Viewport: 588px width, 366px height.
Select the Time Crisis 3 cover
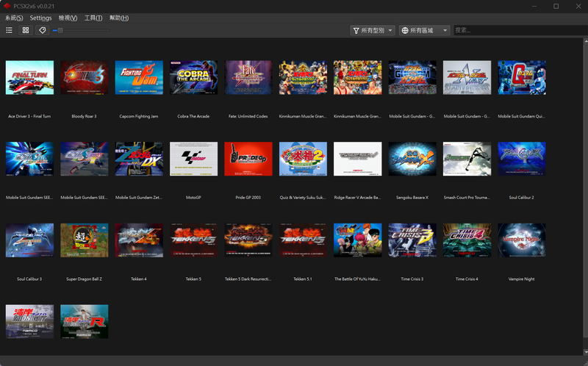[412, 240]
